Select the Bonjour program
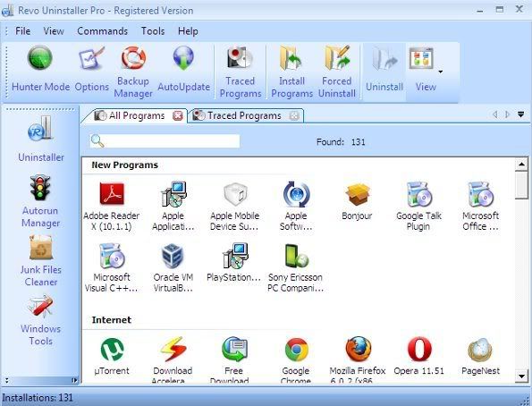The width and height of the screenshot is (532, 406). [x=357, y=201]
